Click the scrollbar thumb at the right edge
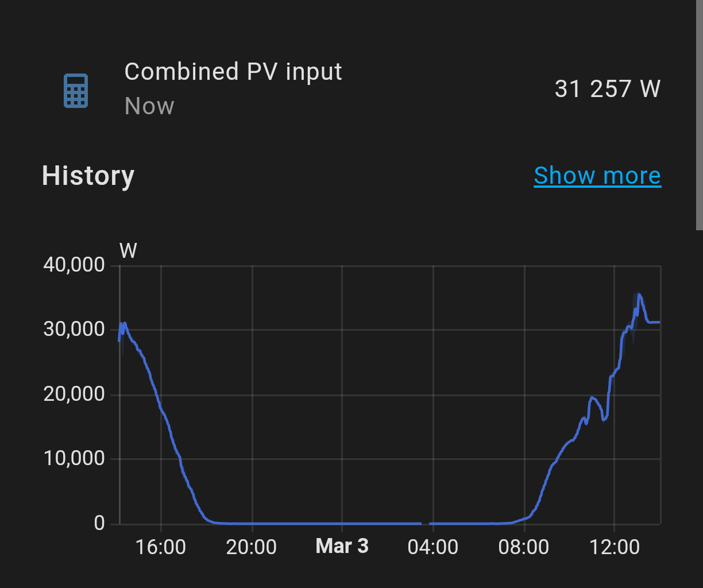The width and height of the screenshot is (703, 588). (700, 115)
